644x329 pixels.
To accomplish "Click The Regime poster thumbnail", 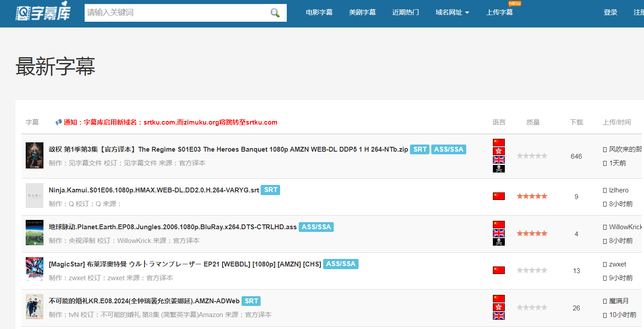I will (35, 155).
